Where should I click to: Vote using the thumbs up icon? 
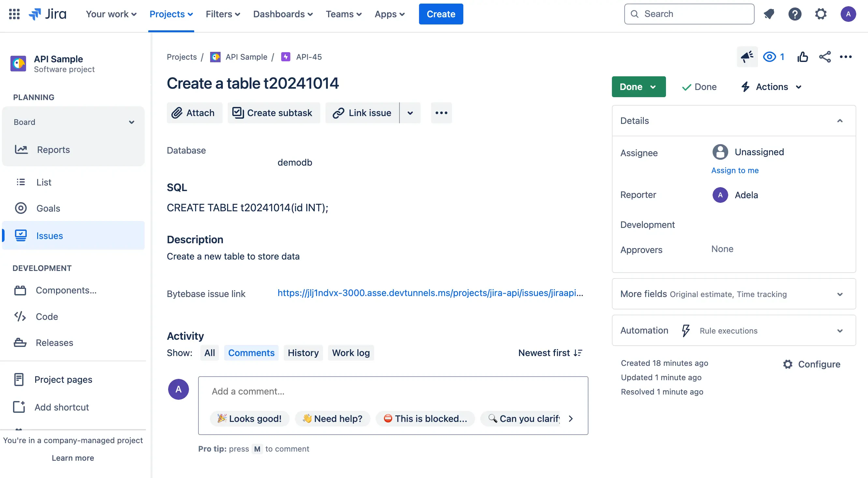[x=803, y=57]
